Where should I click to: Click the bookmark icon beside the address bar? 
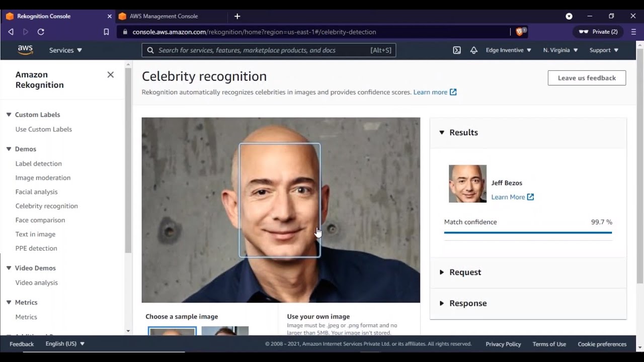click(106, 32)
